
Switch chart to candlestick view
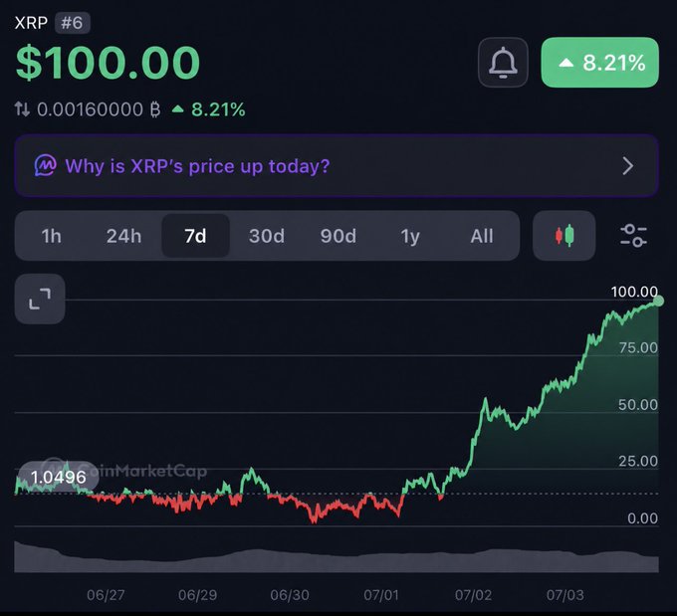click(x=564, y=236)
